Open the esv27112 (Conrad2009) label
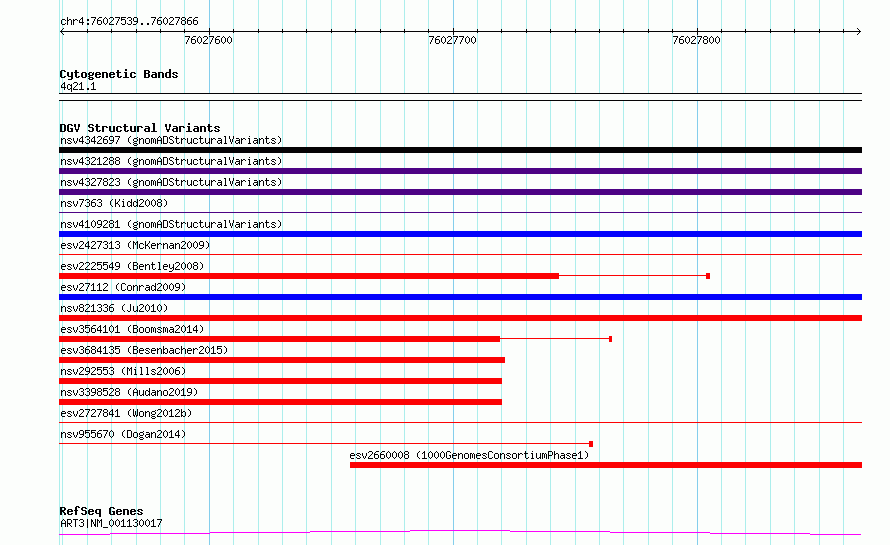 pyautogui.click(x=123, y=287)
